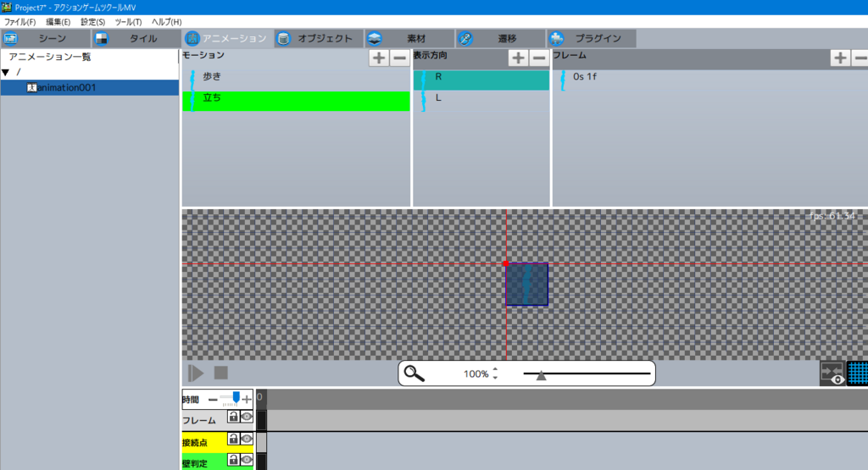Click the 歩き motion figure icon

[x=192, y=80]
